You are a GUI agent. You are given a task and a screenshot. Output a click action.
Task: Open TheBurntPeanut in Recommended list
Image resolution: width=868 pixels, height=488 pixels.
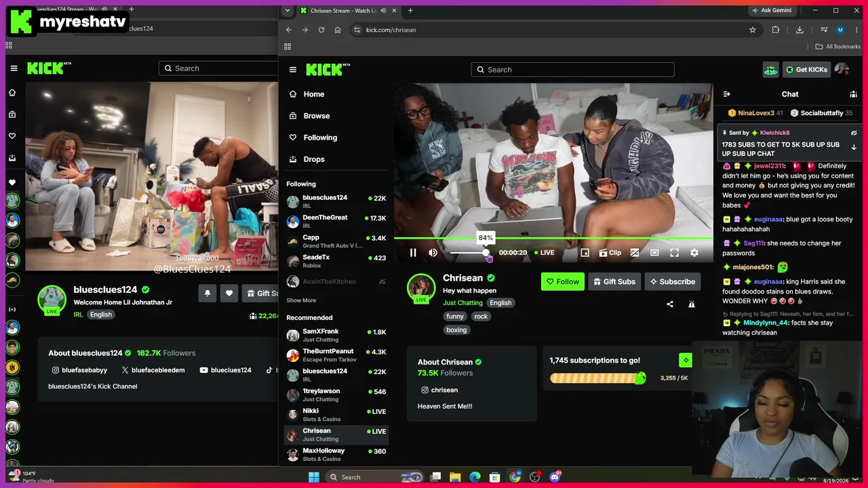[x=336, y=355]
